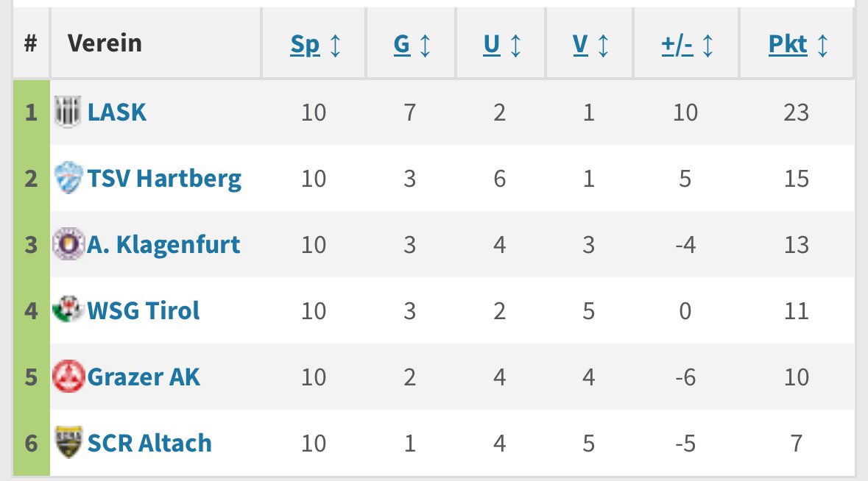The image size is (868, 481).
Task: Click the LASK club crest icon
Action: coord(68,113)
